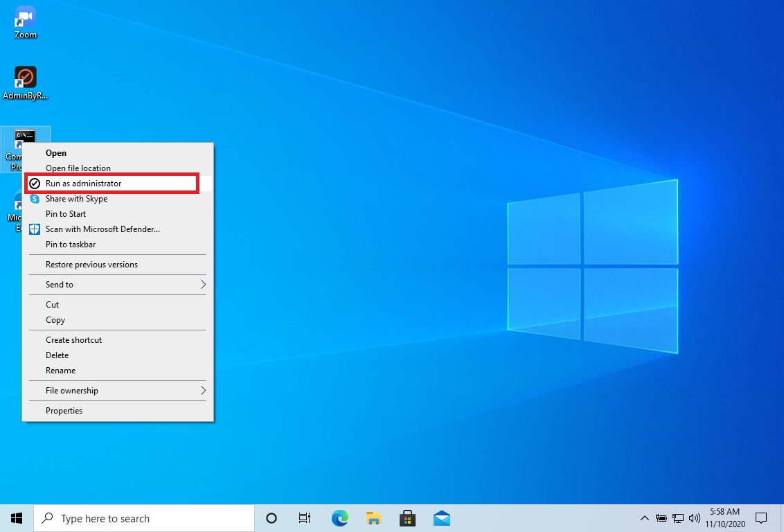Screen dimensions: 784x532
Task: Open the Action Center notifications
Action: (761, 518)
